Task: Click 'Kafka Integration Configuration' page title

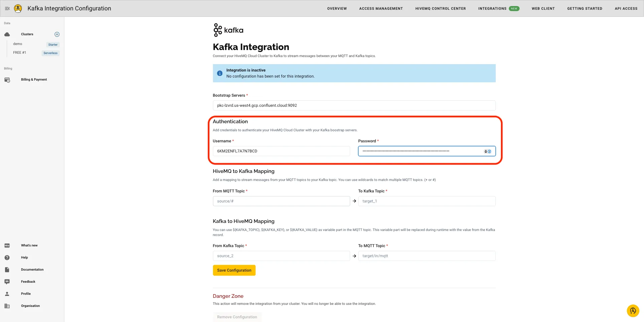Action: click(x=69, y=8)
